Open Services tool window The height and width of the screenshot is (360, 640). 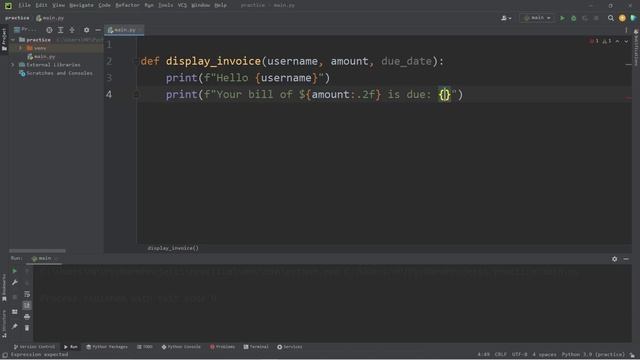290,347
